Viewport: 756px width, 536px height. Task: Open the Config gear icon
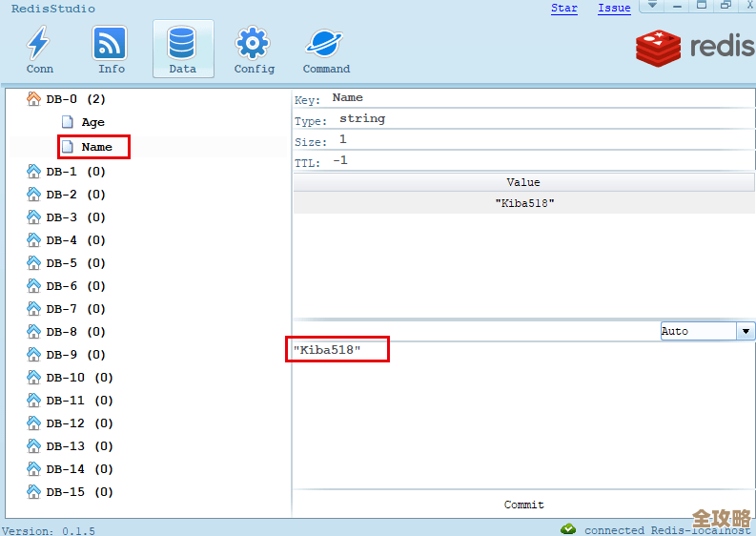pyautogui.click(x=254, y=44)
